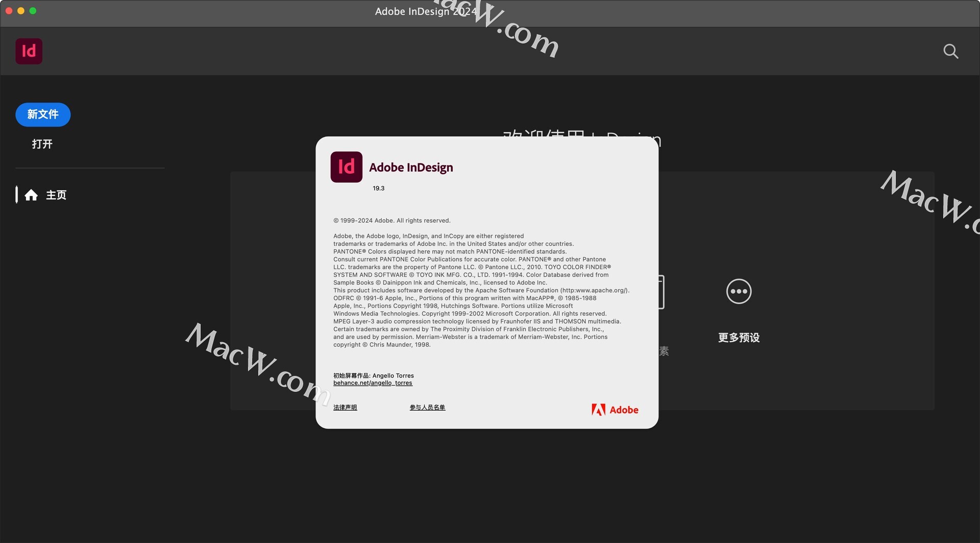Open the 参与人员名单 link

[427, 408]
